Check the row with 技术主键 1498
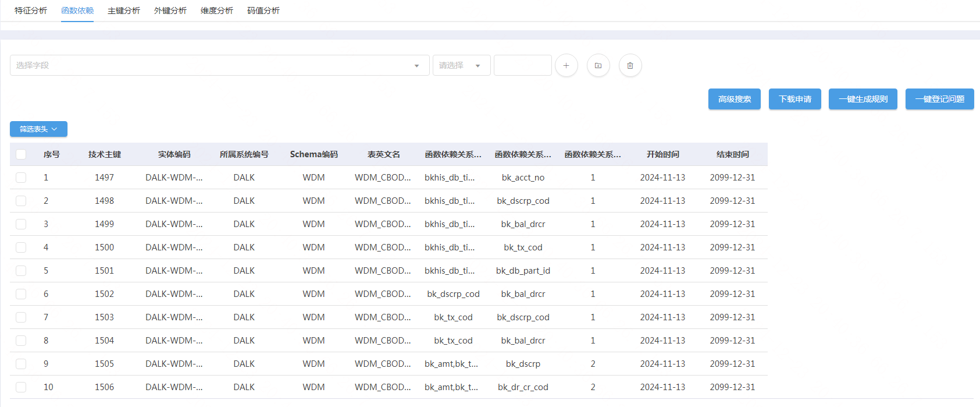The width and height of the screenshot is (980, 407). [x=21, y=201]
